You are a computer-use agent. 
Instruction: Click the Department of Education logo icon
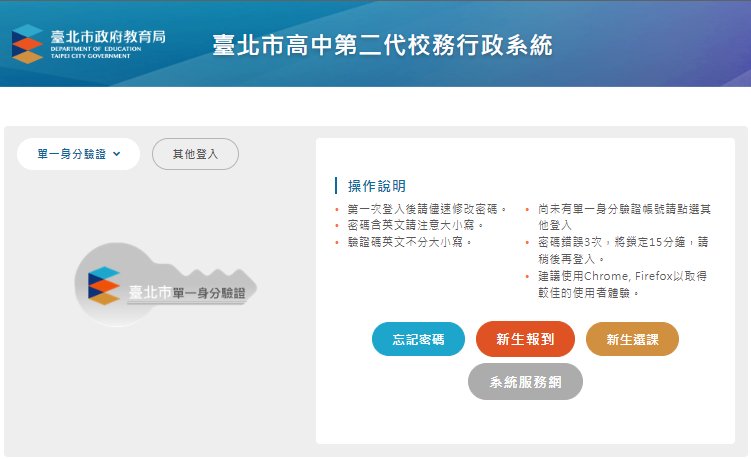pos(27,45)
